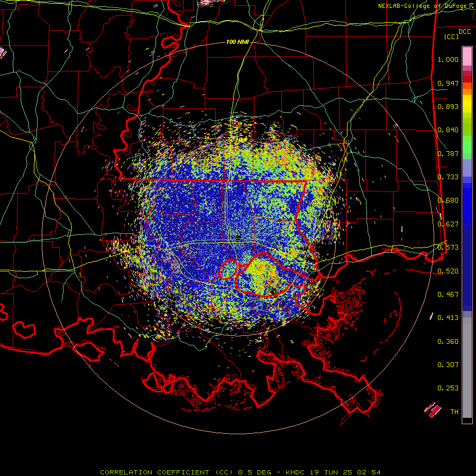Pick the lavender swatch above 0.733

pos(467,168)
